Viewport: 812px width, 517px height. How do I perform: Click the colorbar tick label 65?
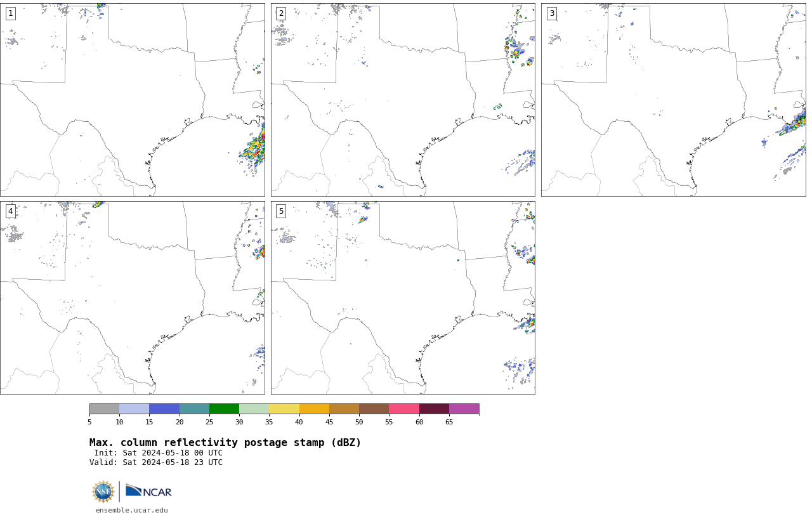tap(449, 422)
